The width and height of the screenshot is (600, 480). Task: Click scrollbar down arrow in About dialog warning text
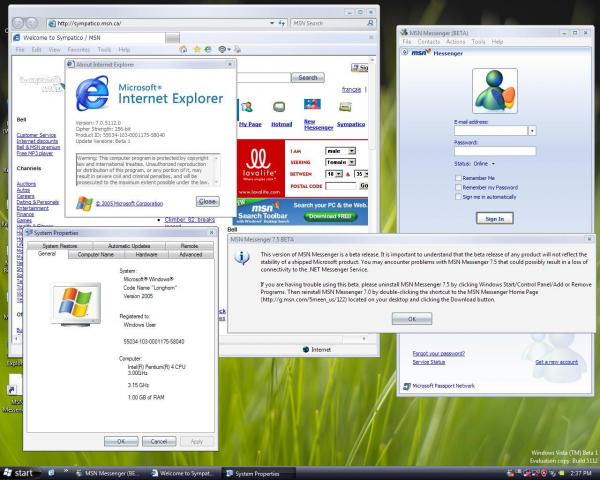click(216, 182)
